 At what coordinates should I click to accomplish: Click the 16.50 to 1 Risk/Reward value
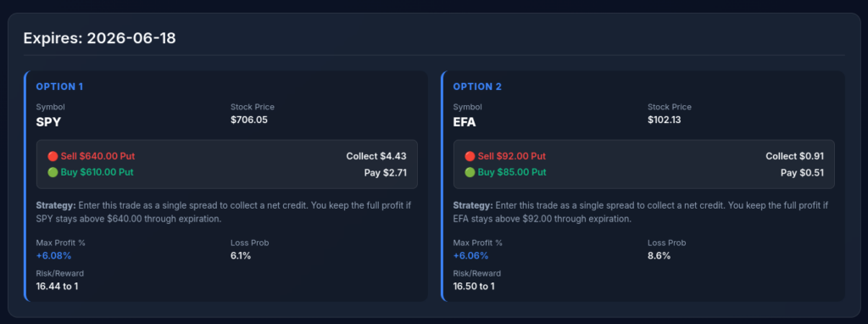point(474,287)
